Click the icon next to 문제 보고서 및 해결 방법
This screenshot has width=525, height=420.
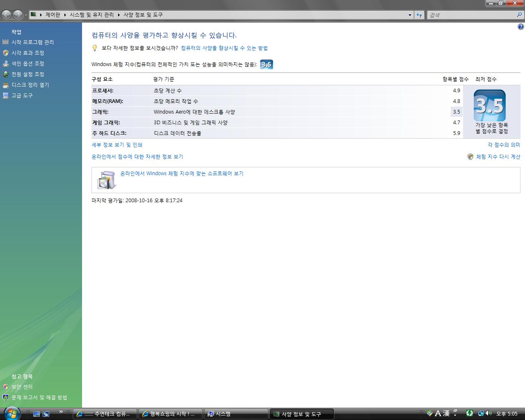[x=5, y=397]
